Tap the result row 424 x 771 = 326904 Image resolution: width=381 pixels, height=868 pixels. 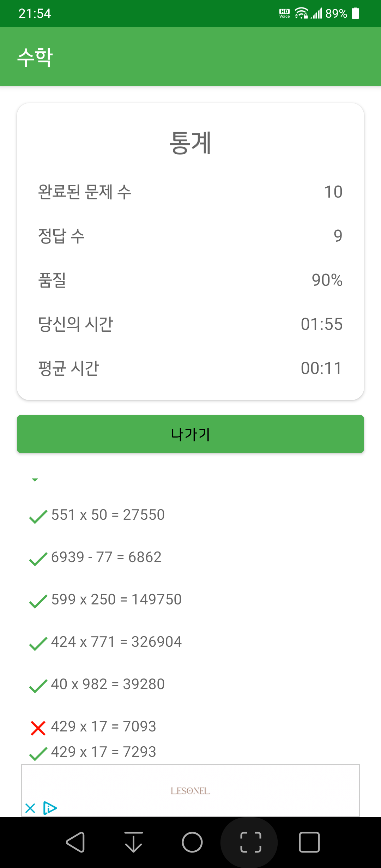105,642
